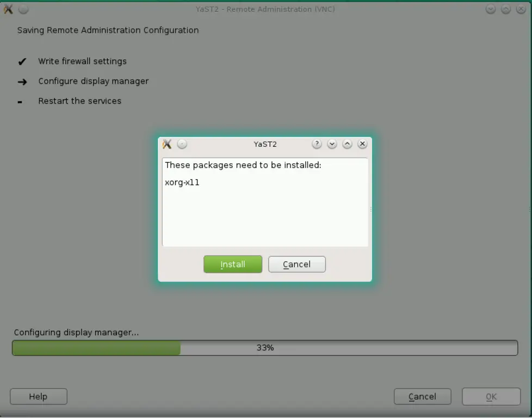Click 'These packages need to be installed' text
532x418 pixels.
point(243,165)
